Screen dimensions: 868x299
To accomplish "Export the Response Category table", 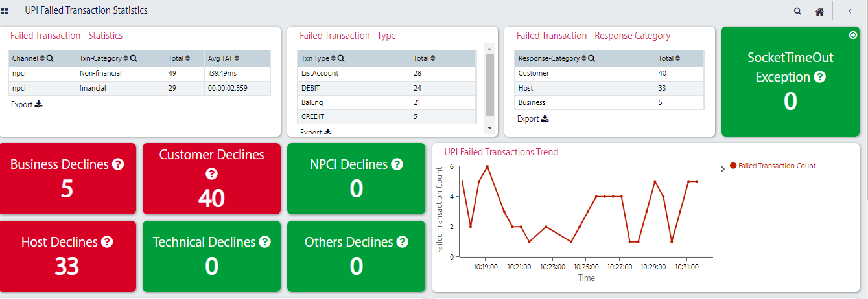I will [x=533, y=118].
